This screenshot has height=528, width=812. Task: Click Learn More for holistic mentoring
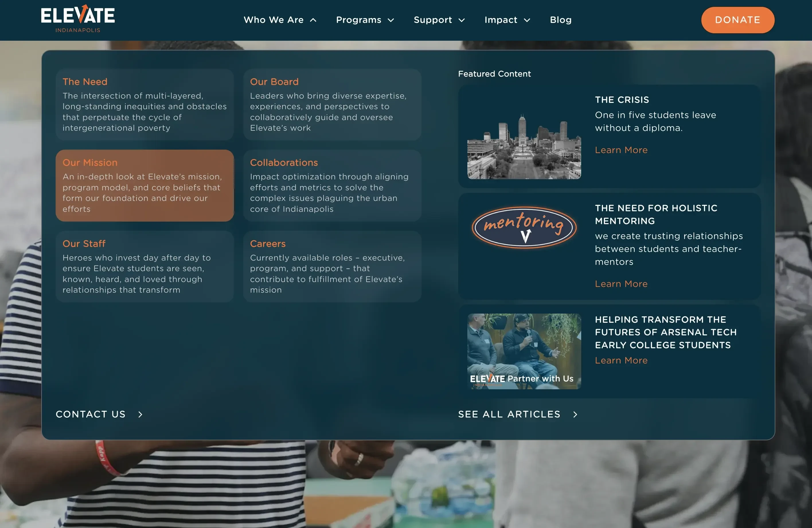pyautogui.click(x=621, y=283)
